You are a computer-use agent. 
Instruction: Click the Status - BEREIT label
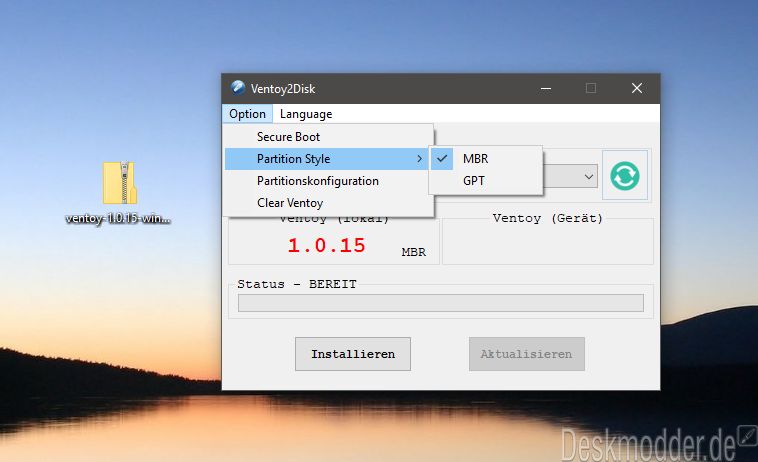297,284
